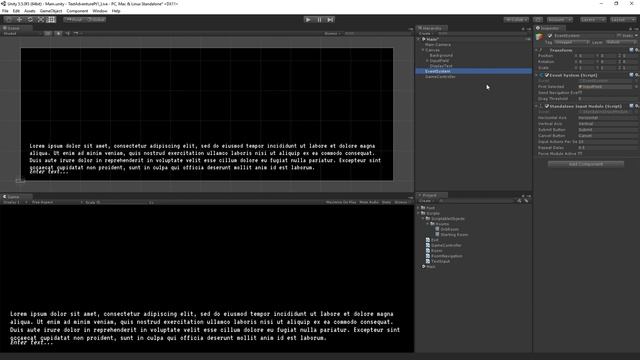640x360 pixels.
Task: Start Play mode with play button
Action: (308, 20)
